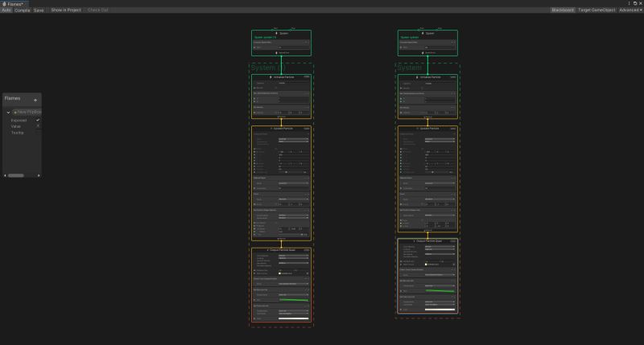Click the blackboard horizontal scrollbar thumb

coord(16,175)
